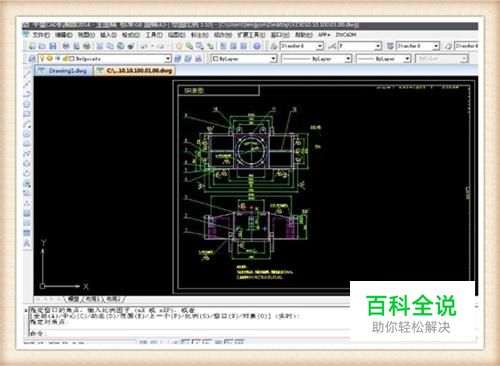Click the Text Style icon

coord(274,46)
